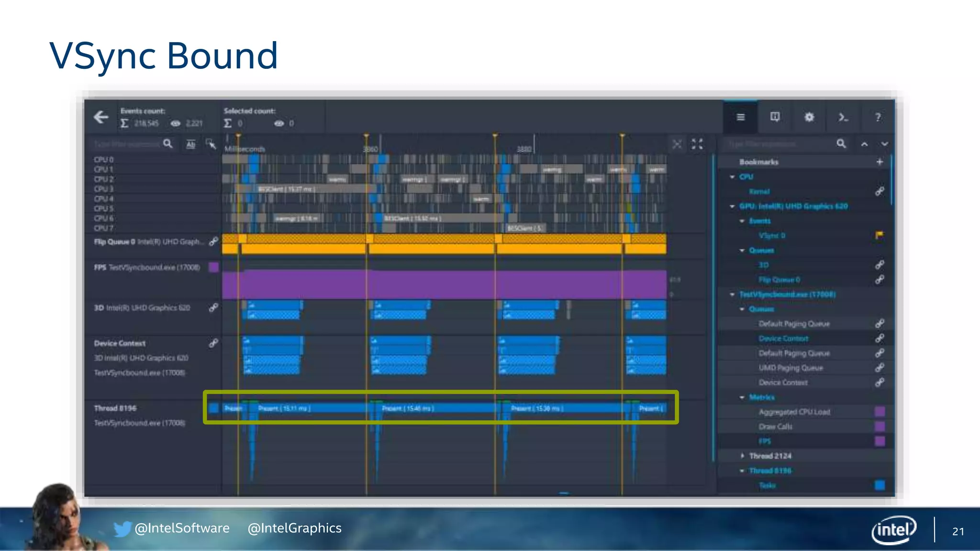
Task: Click the link icon next to Kernel
Action: pyautogui.click(x=880, y=191)
